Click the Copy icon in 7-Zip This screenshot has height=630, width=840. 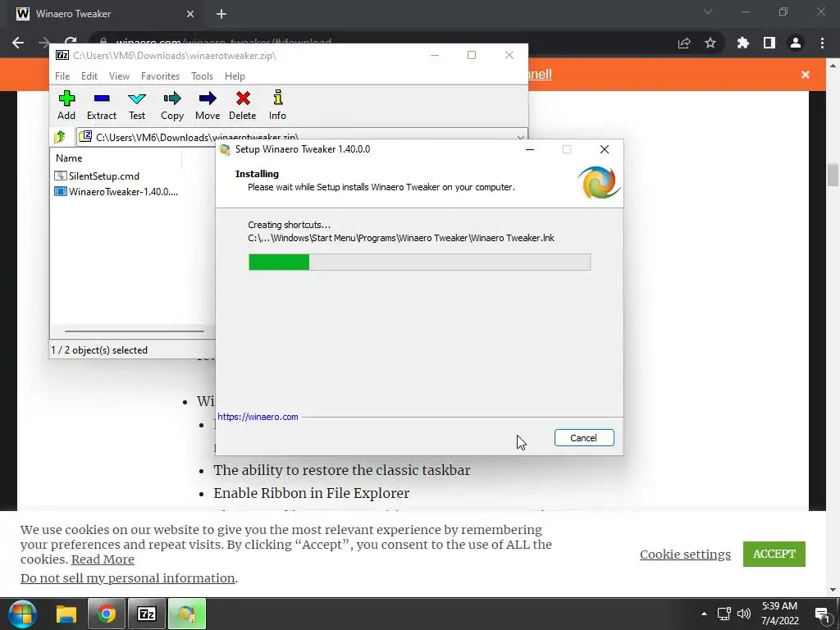(x=172, y=98)
